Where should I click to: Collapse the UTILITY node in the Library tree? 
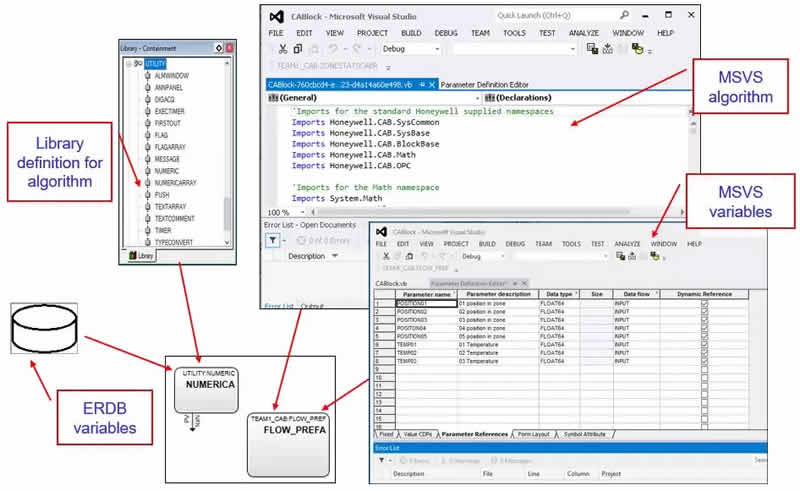click(x=129, y=64)
